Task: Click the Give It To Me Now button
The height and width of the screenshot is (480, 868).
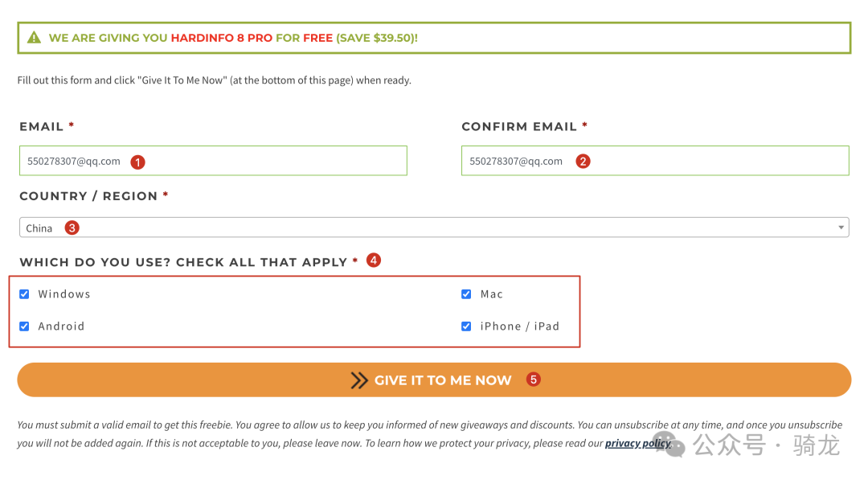Action: click(434, 379)
